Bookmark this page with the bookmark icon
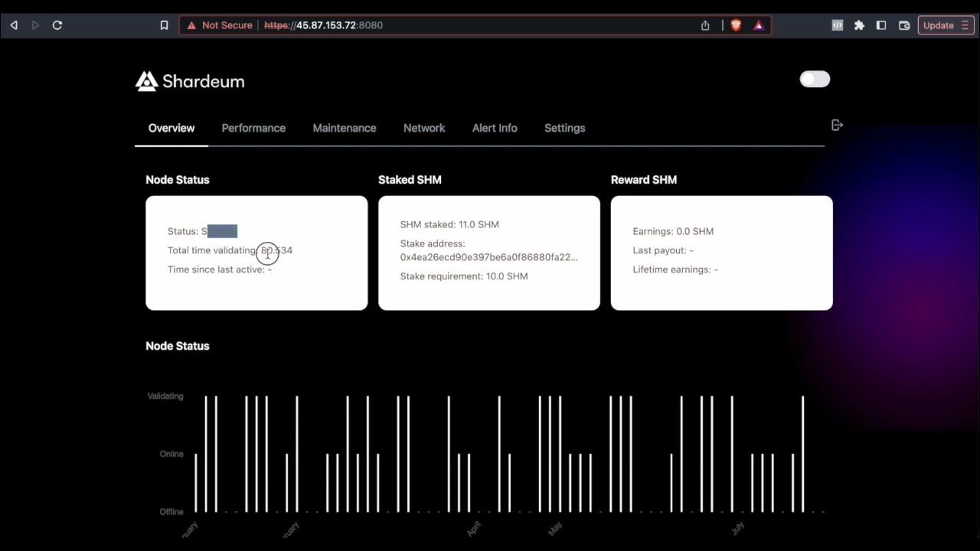The height and width of the screenshot is (551, 980). 164,25
